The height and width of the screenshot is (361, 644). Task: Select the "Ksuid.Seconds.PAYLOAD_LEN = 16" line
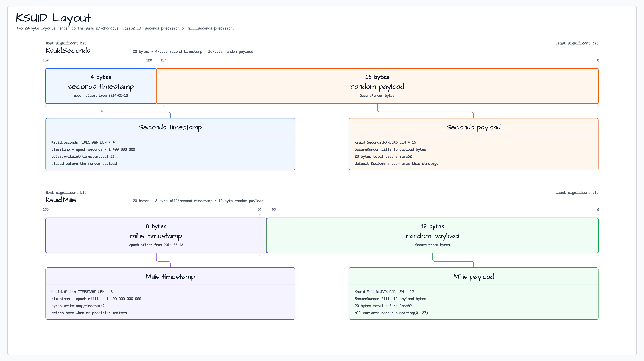click(385, 142)
